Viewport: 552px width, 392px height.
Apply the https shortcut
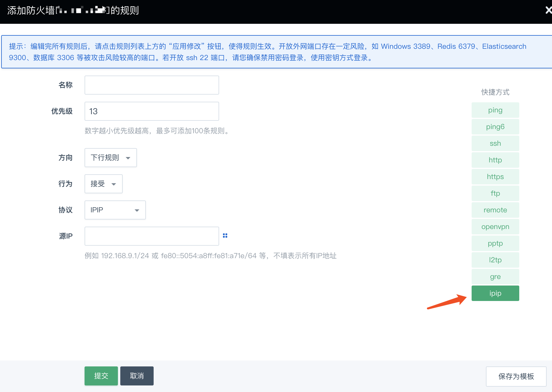495,177
